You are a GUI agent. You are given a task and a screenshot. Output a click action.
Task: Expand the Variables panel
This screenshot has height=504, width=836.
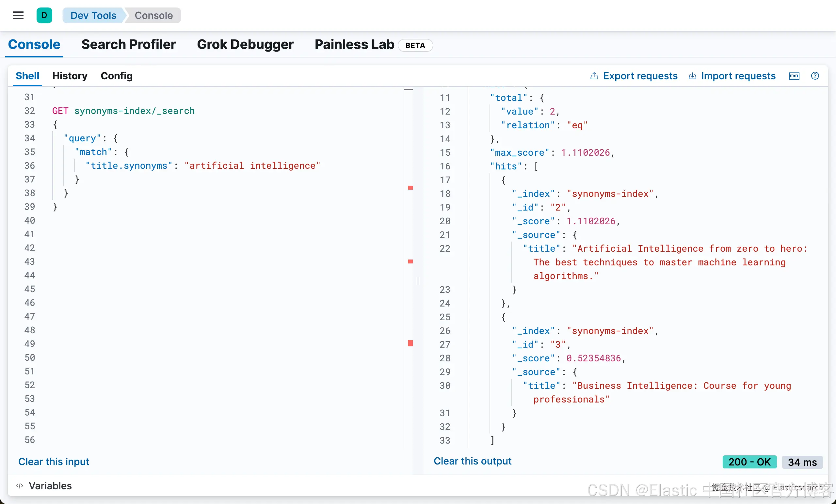[x=50, y=486]
